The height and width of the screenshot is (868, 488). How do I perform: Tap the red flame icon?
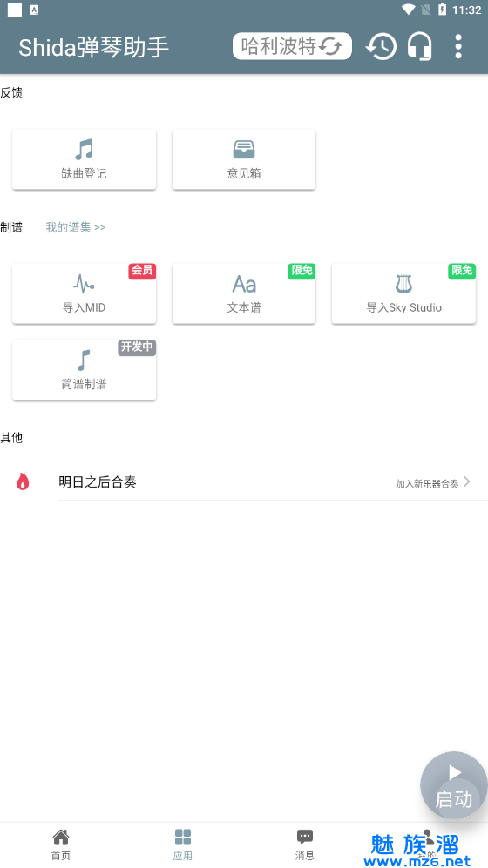[x=23, y=481]
